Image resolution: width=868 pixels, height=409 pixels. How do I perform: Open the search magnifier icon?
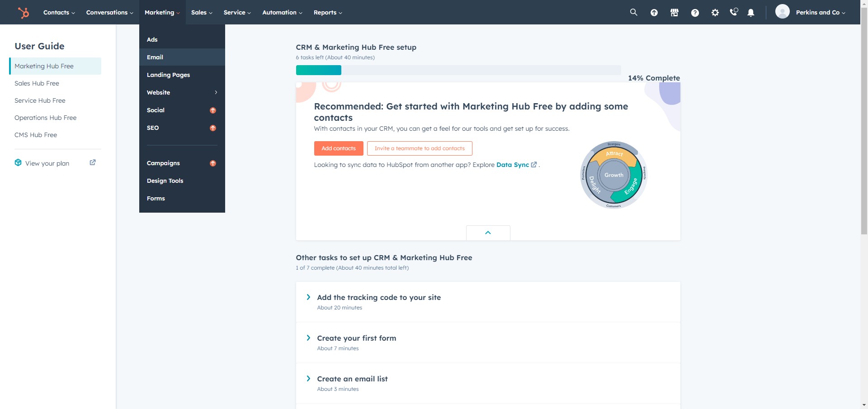(x=633, y=13)
